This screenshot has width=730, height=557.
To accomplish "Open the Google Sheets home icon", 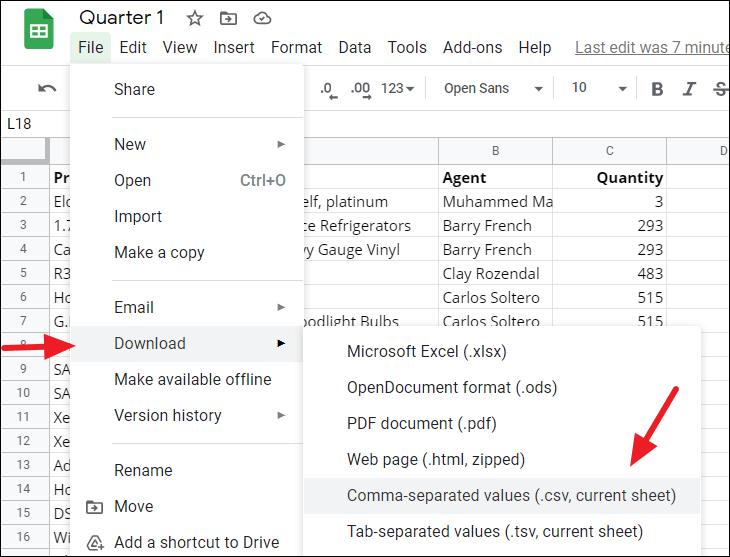I will (x=39, y=29).
